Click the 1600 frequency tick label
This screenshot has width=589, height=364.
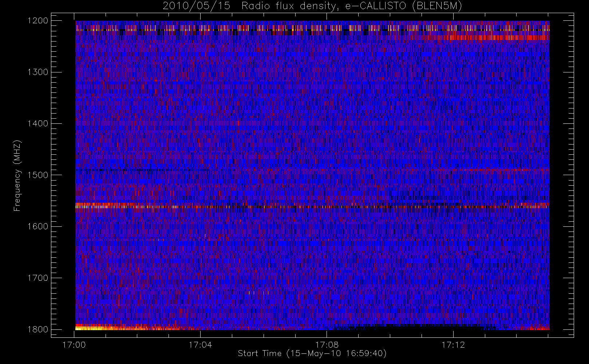point(38,226)
